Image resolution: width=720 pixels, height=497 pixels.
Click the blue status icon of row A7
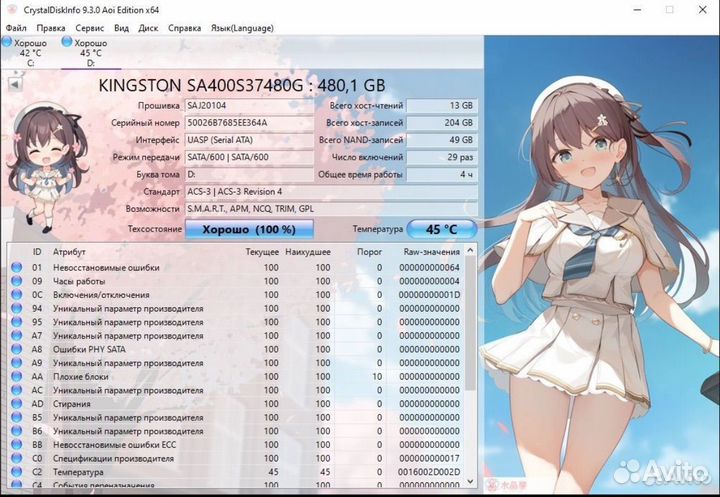click(x=17, y=335)
